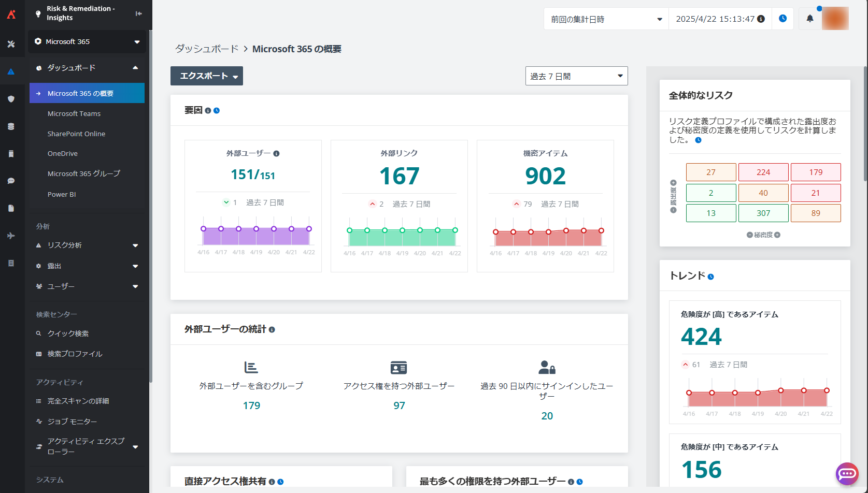This screenshot has height=493, width=868.
Task: Open the document page rail icon
Action: (x=11, y=208)
